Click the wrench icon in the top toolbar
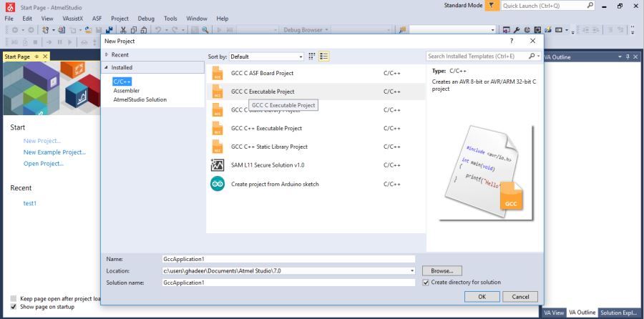This screenshot has width=644, height=319. [x=517, y=30]
